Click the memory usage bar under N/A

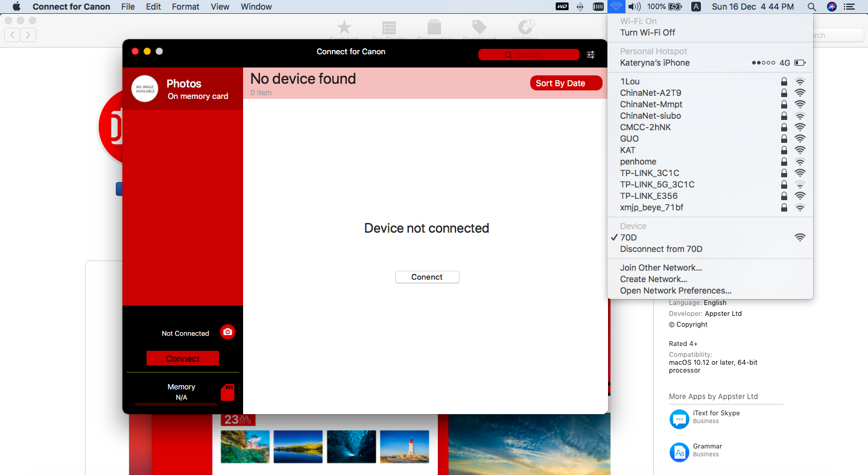176,404
